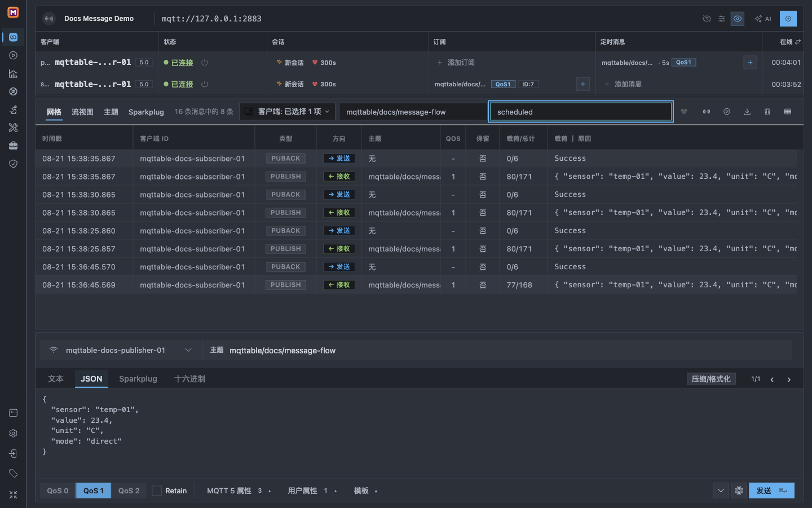
Task: Click the broadcast icon beside Docs Message Demo
Action: (50, 19)
